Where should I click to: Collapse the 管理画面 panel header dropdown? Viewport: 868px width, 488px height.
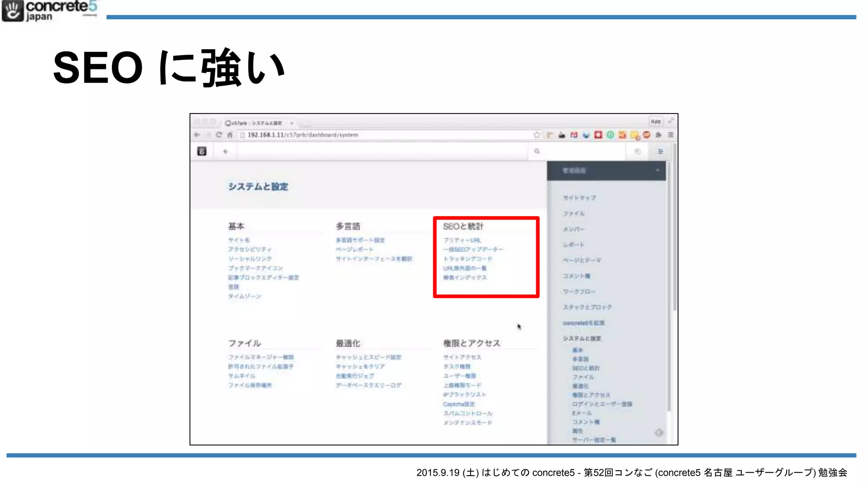(x=657, y=170)
